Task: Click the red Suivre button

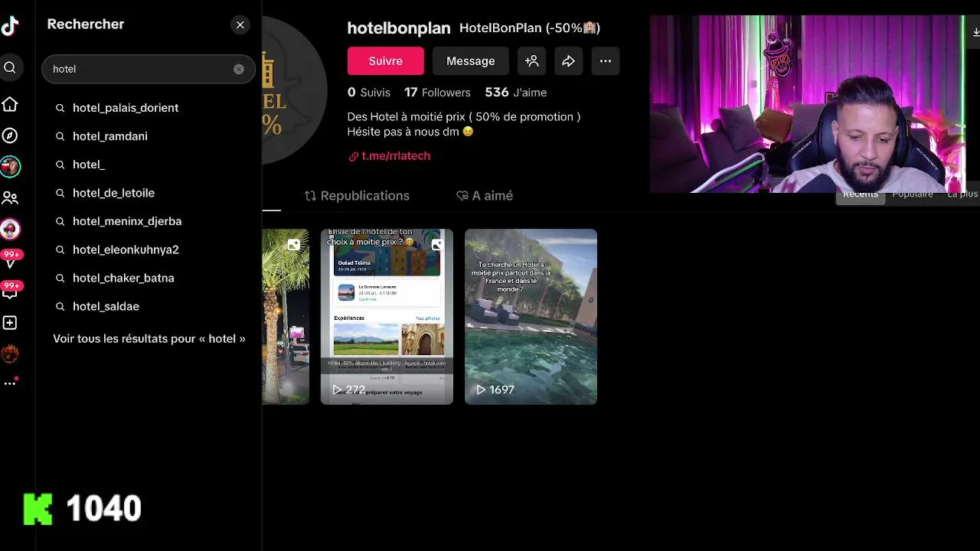Action: coord(385,61)
